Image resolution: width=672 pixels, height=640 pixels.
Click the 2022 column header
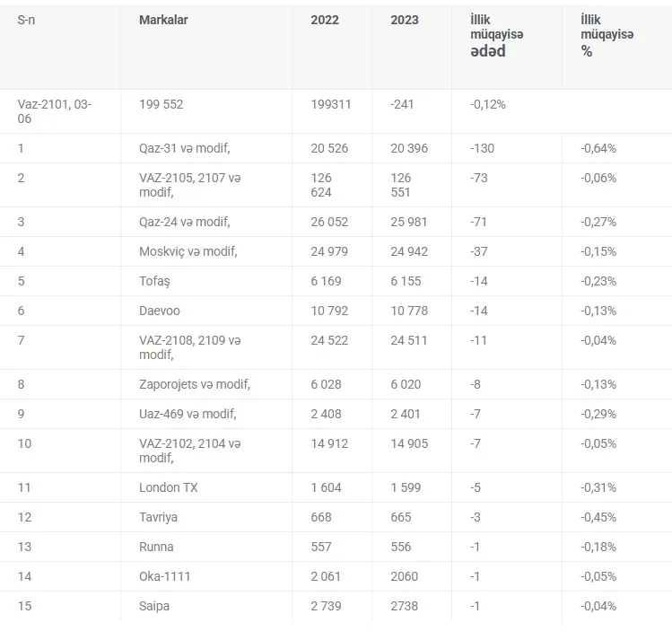325,20
